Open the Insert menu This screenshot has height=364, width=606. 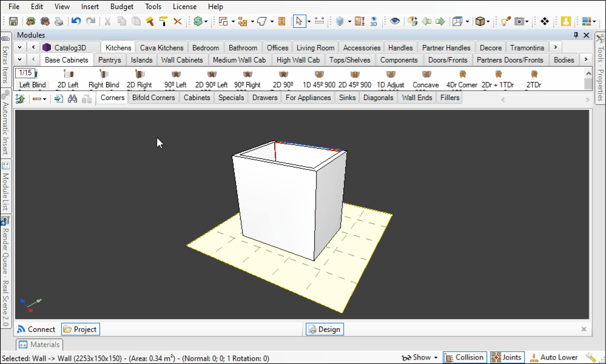click(90, 7)
